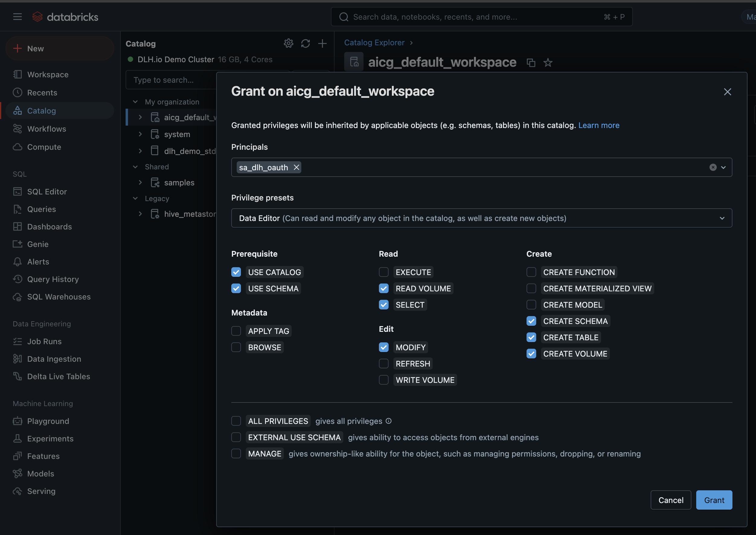Uncheck the MODIFY privilege
The height and width of the screenshot is (535, 756).
coord(383,347)
